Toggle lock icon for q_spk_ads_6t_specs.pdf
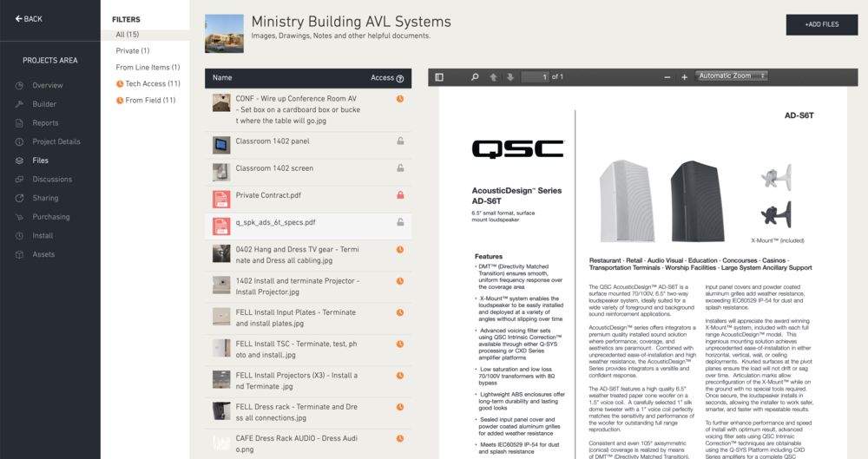The width and height of the screenshot is (868, 459). coord(400,222)
